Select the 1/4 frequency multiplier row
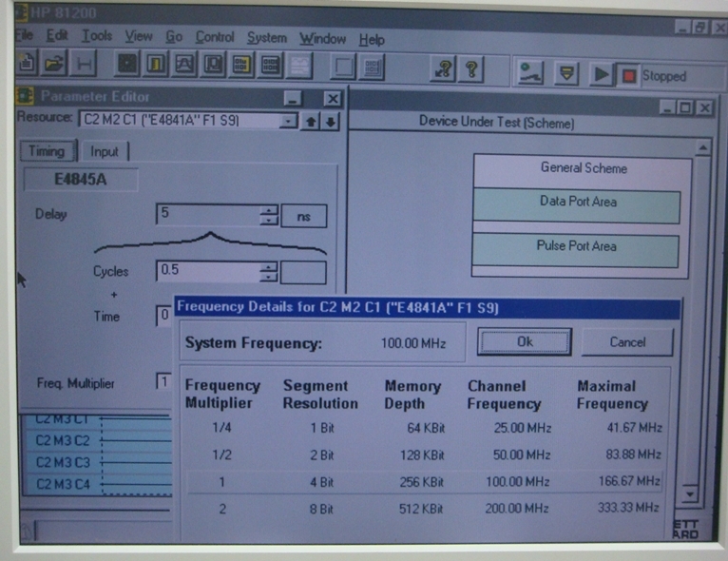The height and width of the screenshot is (561, 728). coord(425,427)
